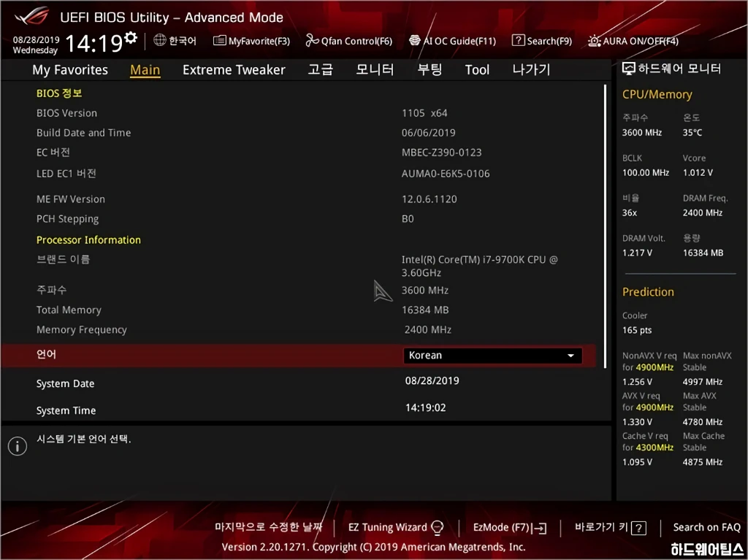Click Max nonAVX stable 4997 MHz
This screenshot has width=748, height=560.
coord(702,382)
